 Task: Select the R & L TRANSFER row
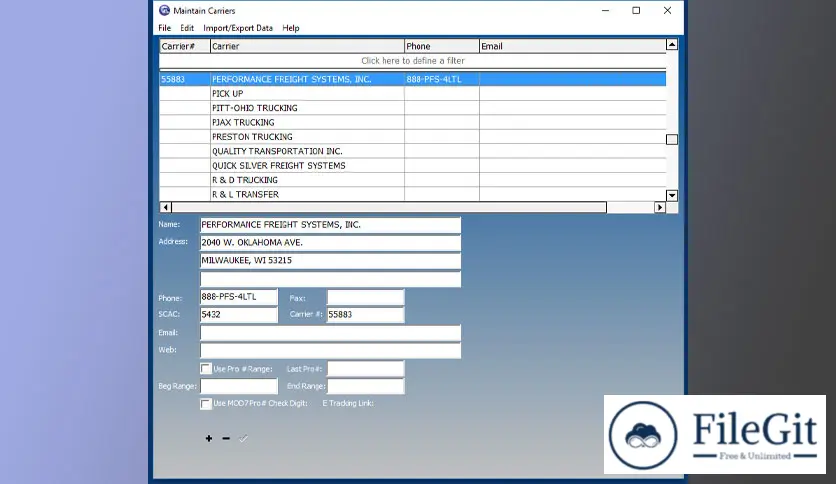click(x=413, y=194)
